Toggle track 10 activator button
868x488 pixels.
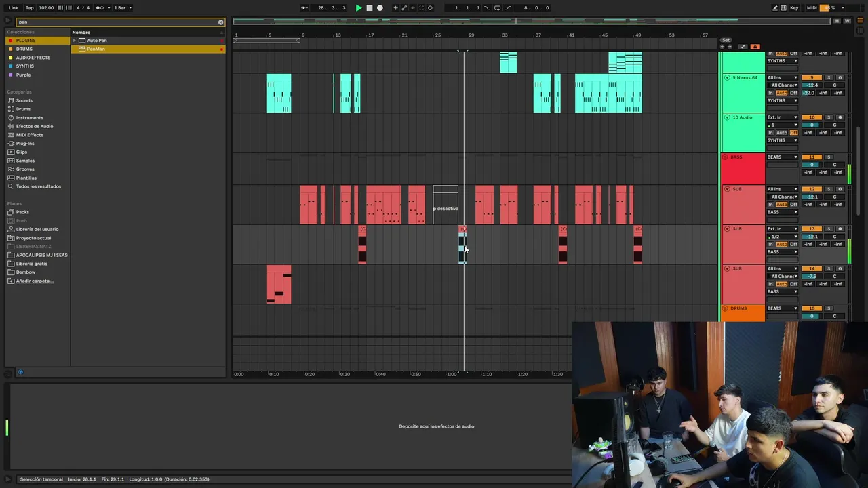click(x=812, y=117)
